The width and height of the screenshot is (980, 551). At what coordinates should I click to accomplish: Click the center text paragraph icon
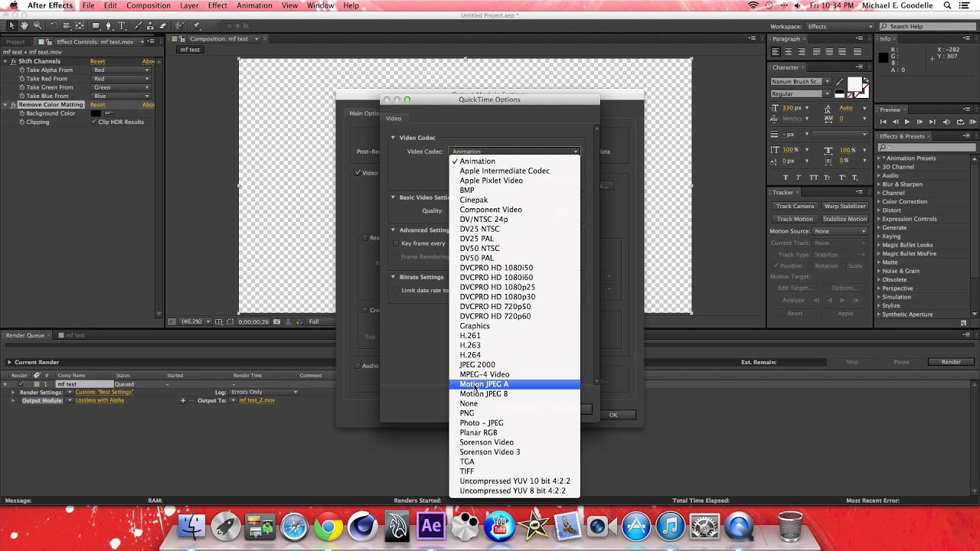(x=789, y=52)
